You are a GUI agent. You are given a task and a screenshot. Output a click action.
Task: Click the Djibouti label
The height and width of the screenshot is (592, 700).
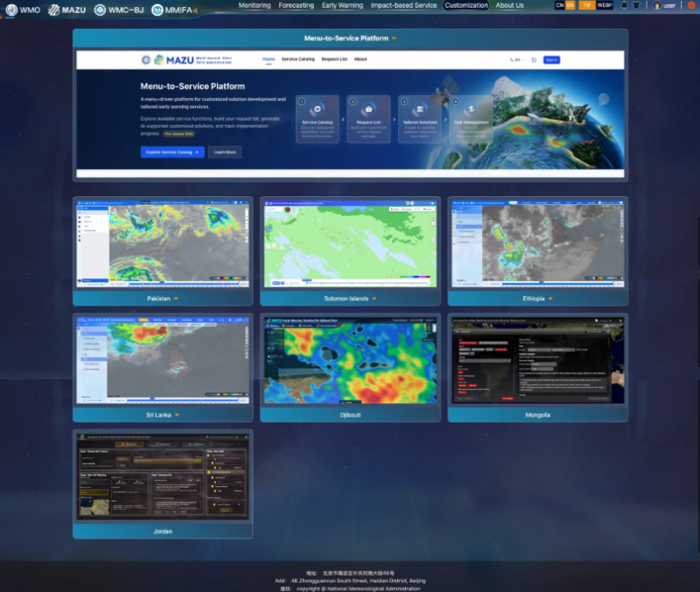351,415
